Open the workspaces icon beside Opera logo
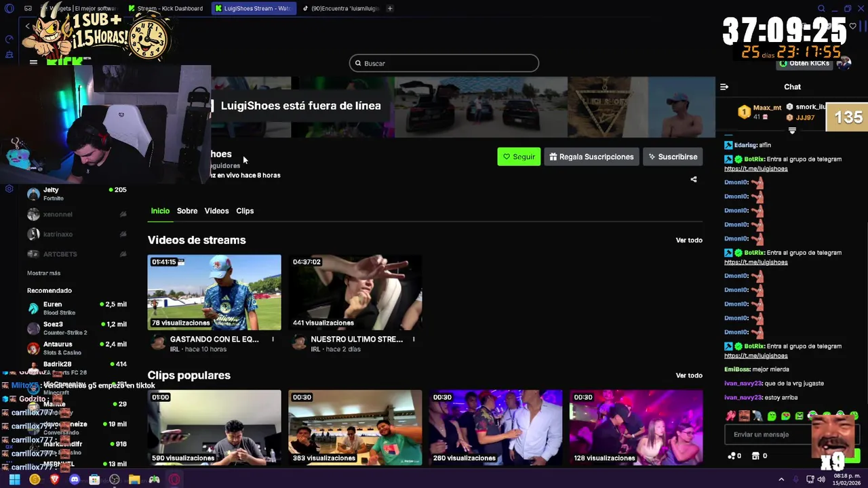868x488 pixels. click(28, 8)
